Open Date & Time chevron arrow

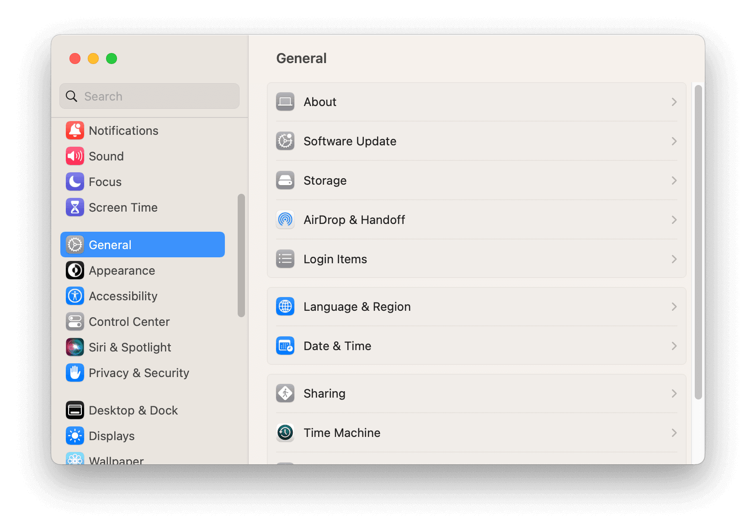point(674,346)
